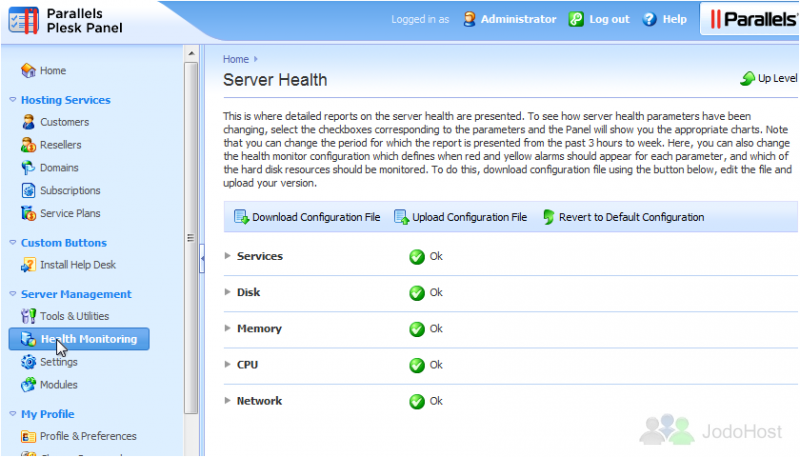Click the Download Configuration File icon

(x=241, y=217)
